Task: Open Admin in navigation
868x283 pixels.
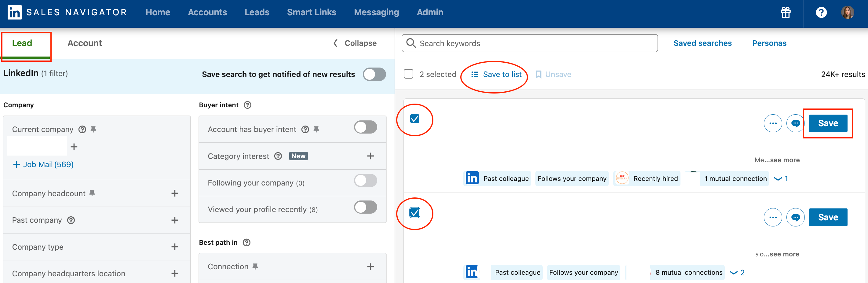Action: pos(430,13)
